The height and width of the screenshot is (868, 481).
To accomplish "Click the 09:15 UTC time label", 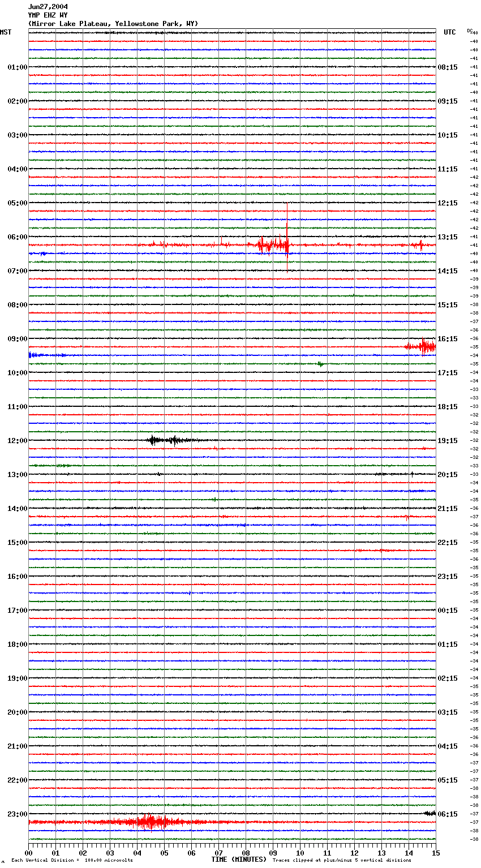I will pos(448,101).
